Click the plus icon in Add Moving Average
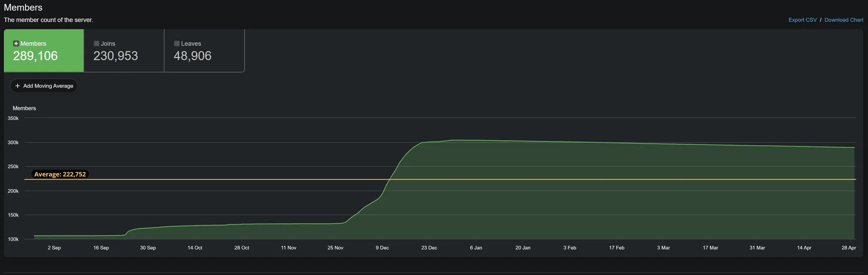Viewport: 868px width, 275px height. point(17,86)
